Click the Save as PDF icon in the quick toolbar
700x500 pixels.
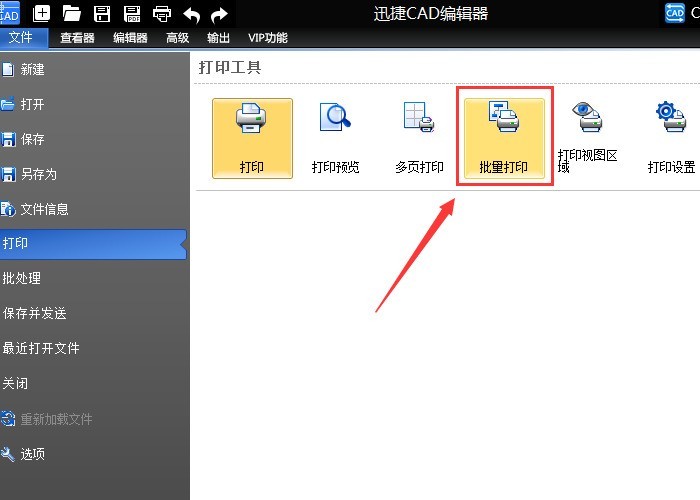pyautogui.click(x=132, y=14)
